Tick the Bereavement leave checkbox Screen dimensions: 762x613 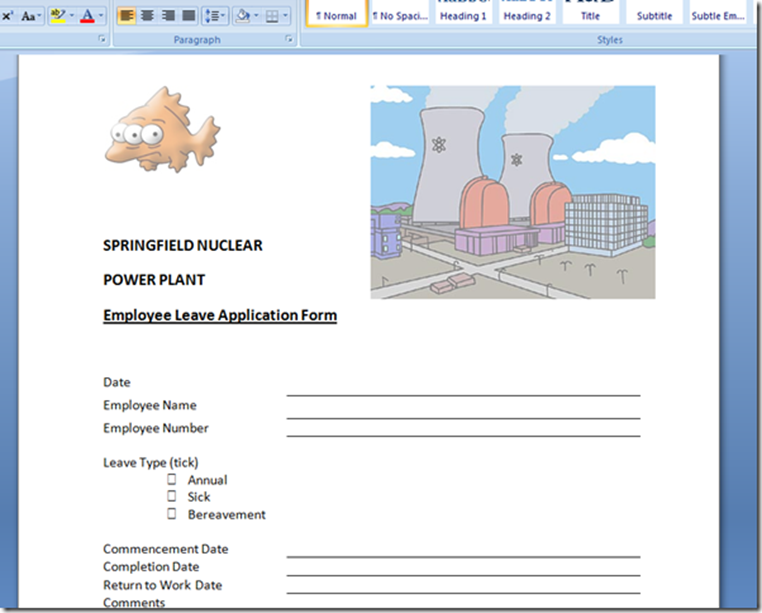click(x=172, y=513)
